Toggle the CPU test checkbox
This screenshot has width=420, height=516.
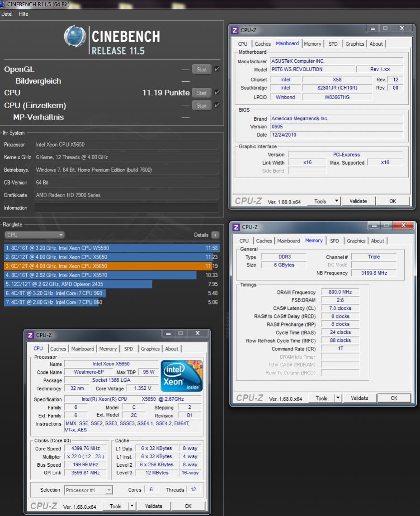217,92
